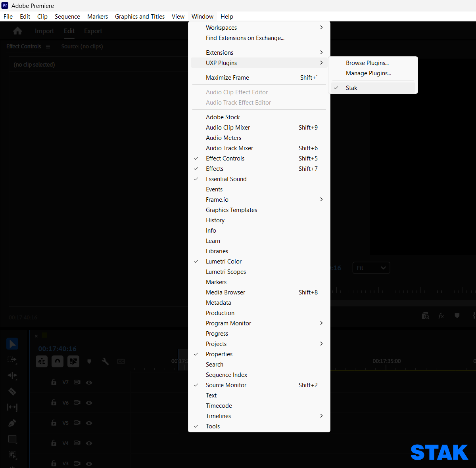Viewport: 476px width, 468px height.
Task: Select the Ripple Edit tool
Action: (x=12, y=375)
